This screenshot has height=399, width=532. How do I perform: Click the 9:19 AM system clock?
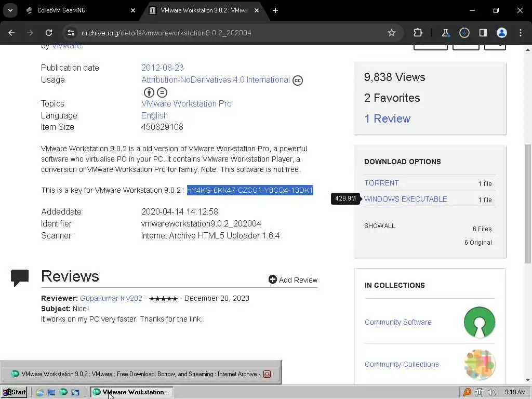[x=515, y=392]
